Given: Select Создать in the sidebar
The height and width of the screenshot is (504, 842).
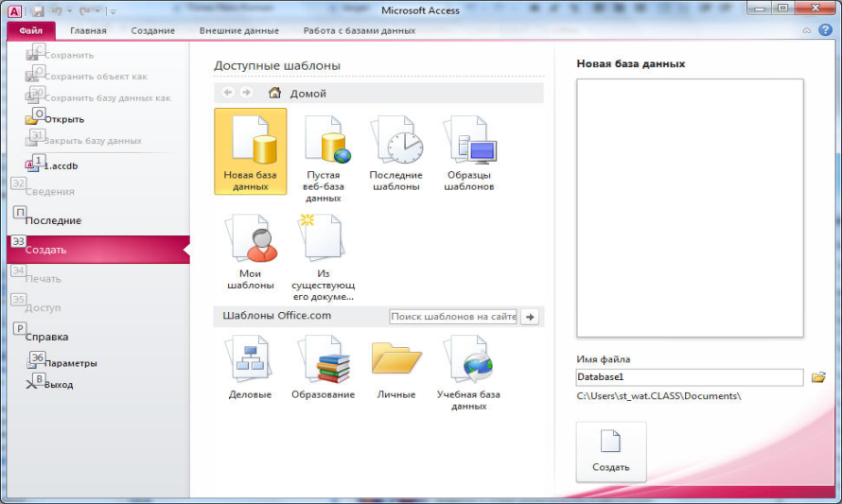Looking at the screenshot, I should point(98,250).
